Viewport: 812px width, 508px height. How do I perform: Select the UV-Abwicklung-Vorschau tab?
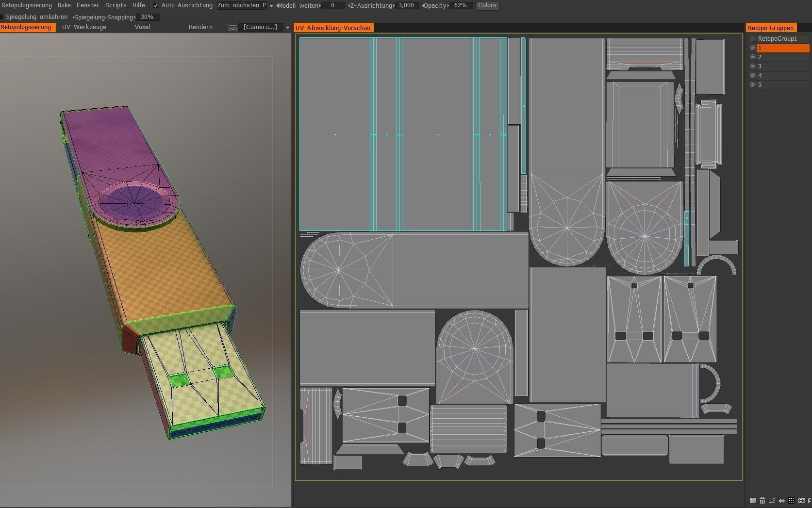pos(333,28)
